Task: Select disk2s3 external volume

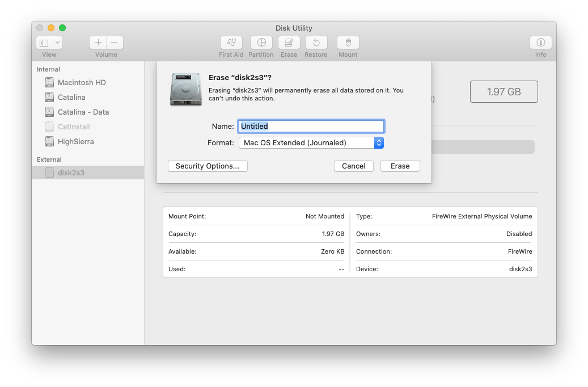Action: click(x=88, y=173)
